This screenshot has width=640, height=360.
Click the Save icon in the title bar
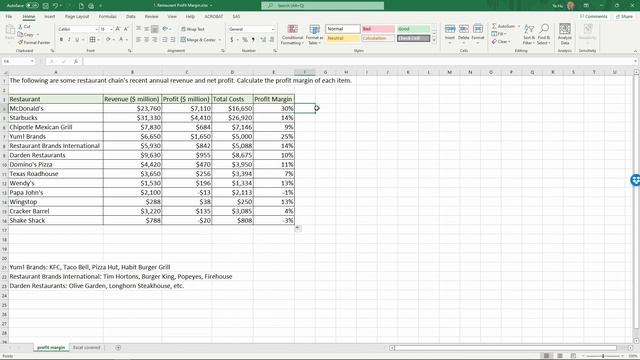(x=45, y=6)
